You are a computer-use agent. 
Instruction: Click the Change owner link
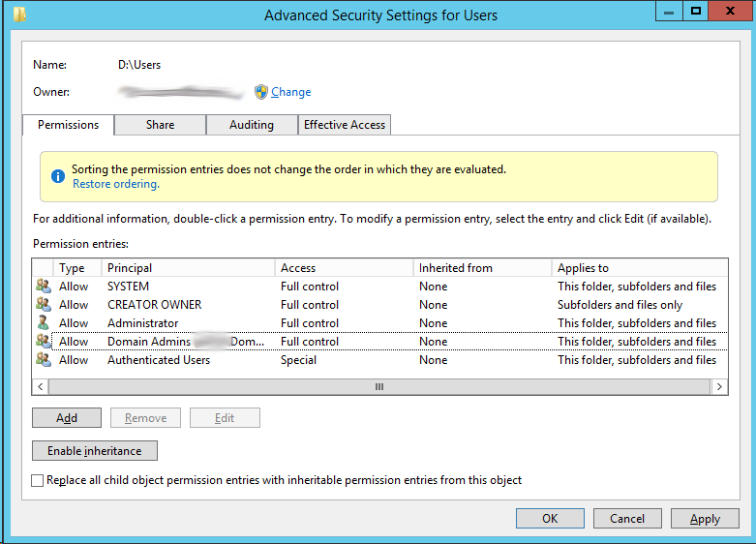coord(290,92)
